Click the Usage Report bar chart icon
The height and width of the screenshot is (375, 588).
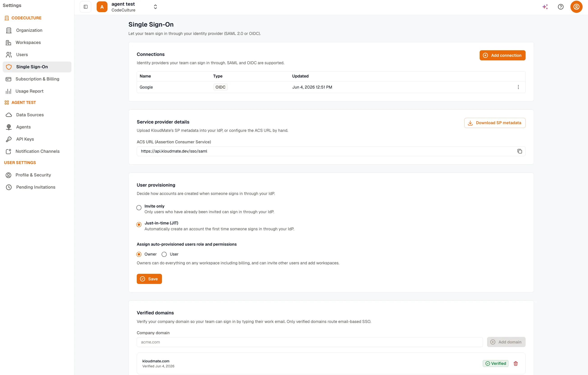click(9, 91)
